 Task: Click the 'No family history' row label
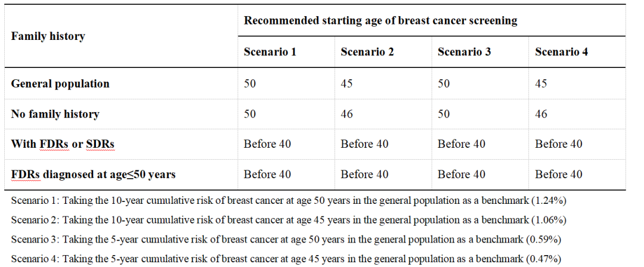pos(55,114)
